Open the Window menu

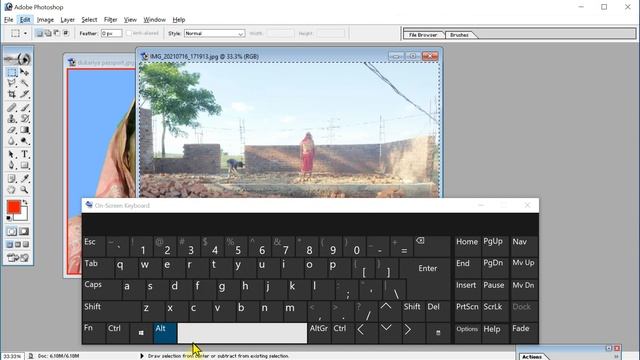click(x=154, y=20)
